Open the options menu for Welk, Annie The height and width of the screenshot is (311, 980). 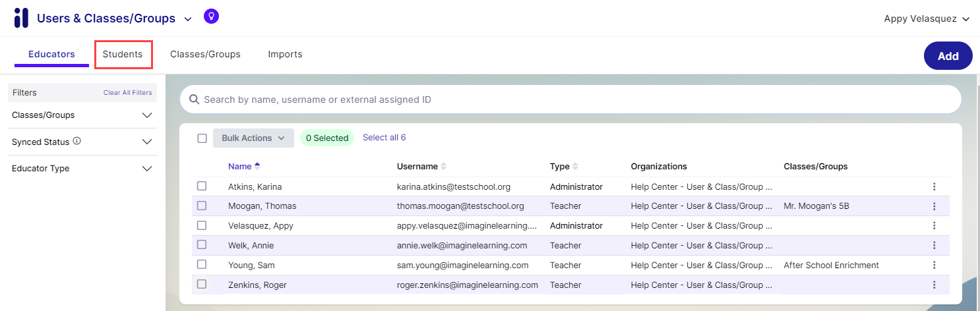point(934,246)
